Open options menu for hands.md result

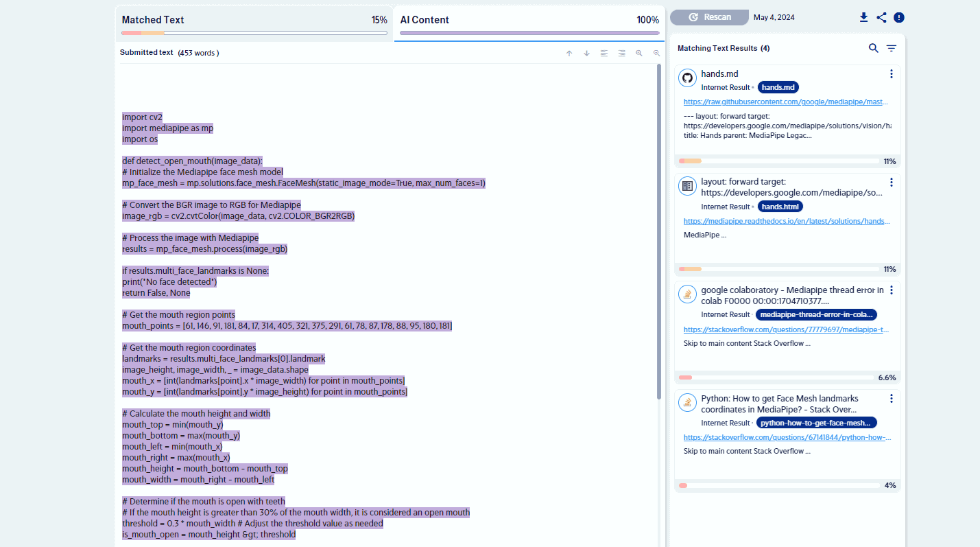coord(891,74)
